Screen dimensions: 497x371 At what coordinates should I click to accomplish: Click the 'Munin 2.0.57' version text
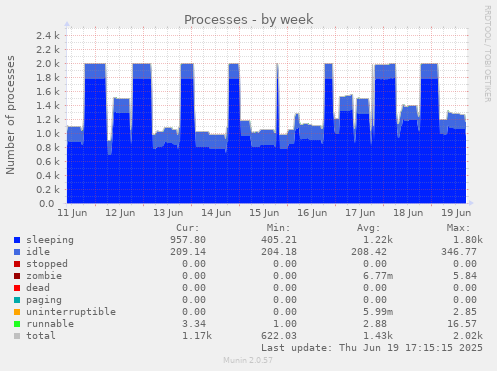tap(248, 360)
